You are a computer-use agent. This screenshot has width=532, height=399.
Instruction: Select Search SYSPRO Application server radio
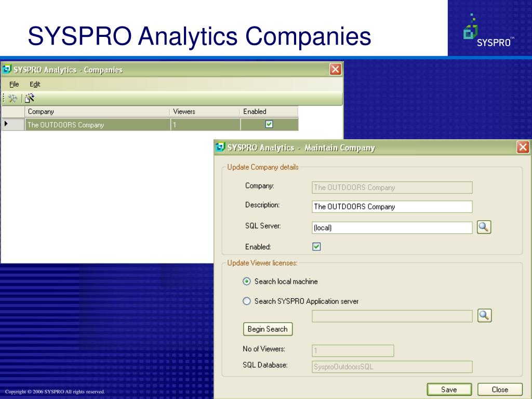[x=247, y=301]
